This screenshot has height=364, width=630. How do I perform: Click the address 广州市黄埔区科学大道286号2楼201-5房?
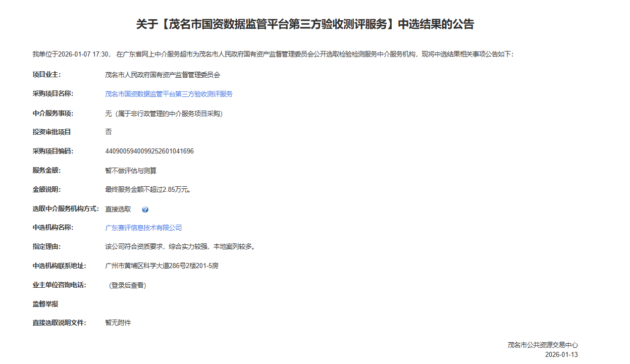pyautogui.click(x=162, y=266)
